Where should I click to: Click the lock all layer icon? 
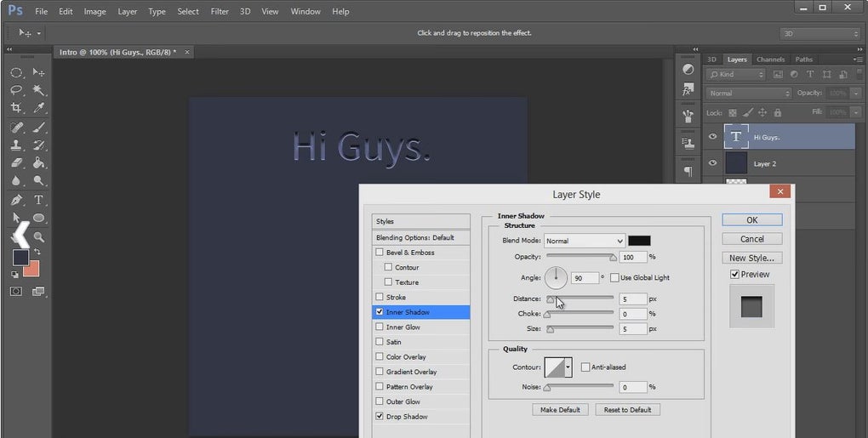779,112
